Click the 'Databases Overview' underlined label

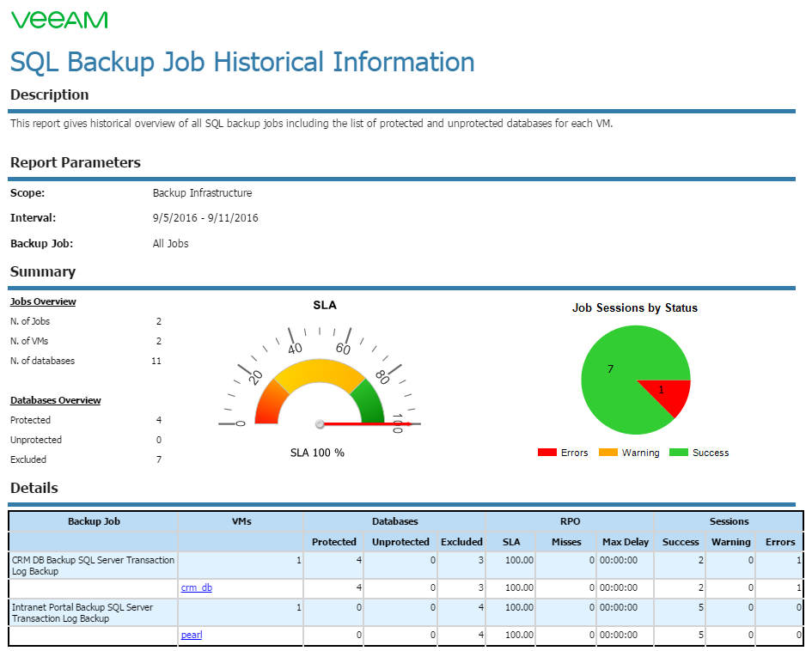[55, 400]
